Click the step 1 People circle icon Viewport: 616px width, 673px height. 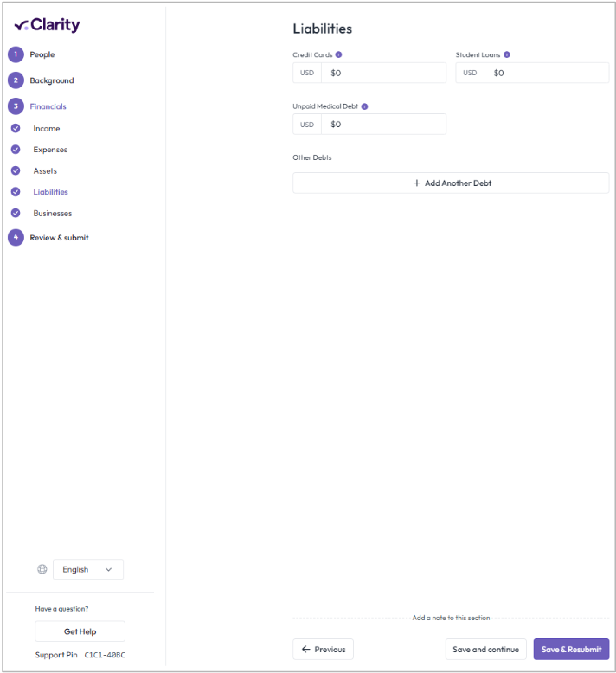tap(16, 54)
